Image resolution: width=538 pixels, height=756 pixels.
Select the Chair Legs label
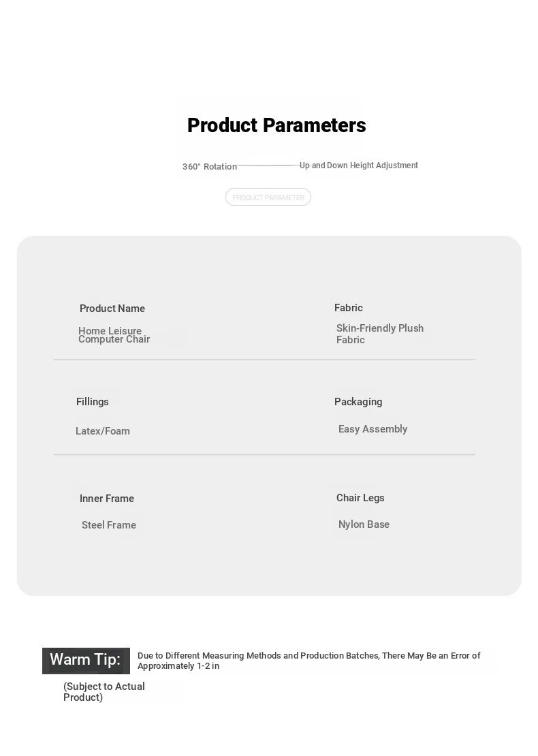point(360,498)
